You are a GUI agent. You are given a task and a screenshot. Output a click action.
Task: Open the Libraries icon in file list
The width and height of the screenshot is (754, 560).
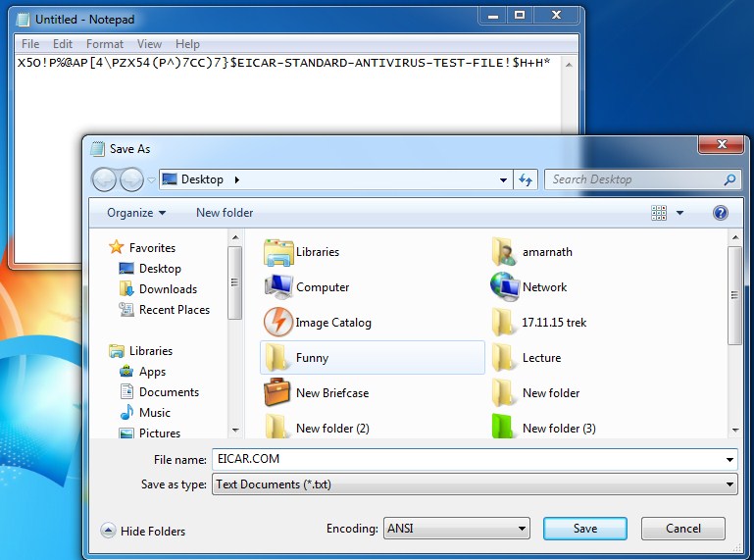click(278, 252)
